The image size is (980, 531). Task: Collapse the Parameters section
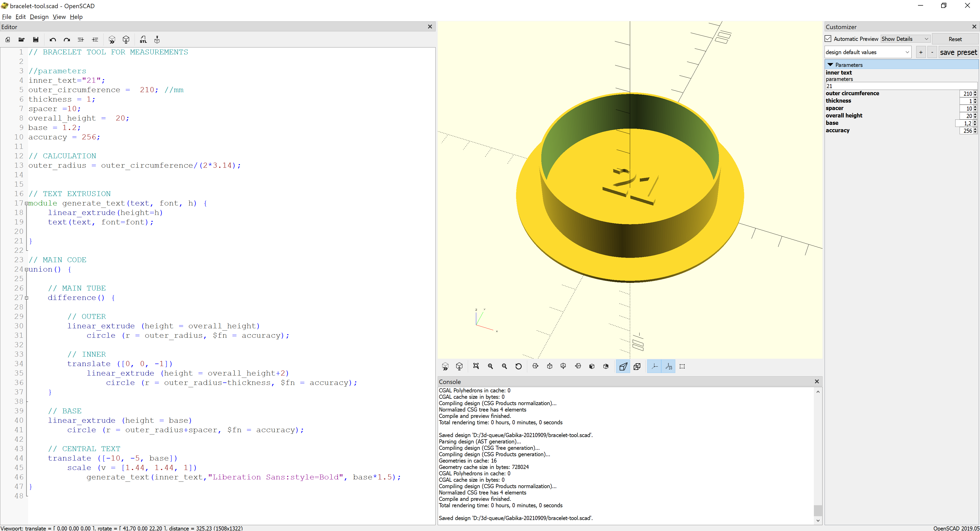pos(830,65)
